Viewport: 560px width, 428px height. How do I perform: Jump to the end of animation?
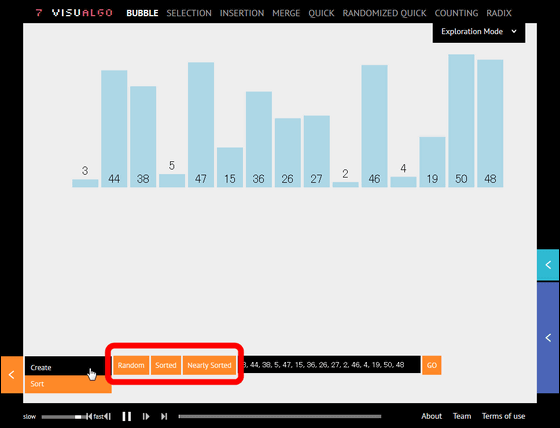(x=164, y=416)
